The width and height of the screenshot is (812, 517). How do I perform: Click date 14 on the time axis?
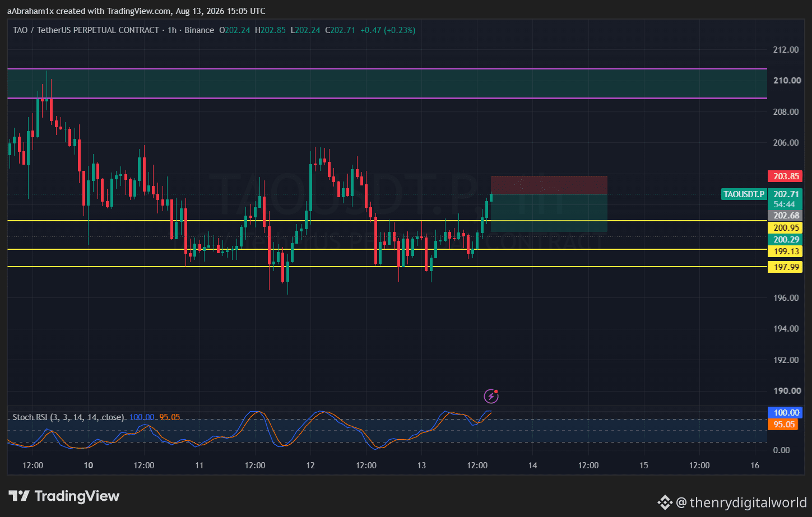click(533, 465)
